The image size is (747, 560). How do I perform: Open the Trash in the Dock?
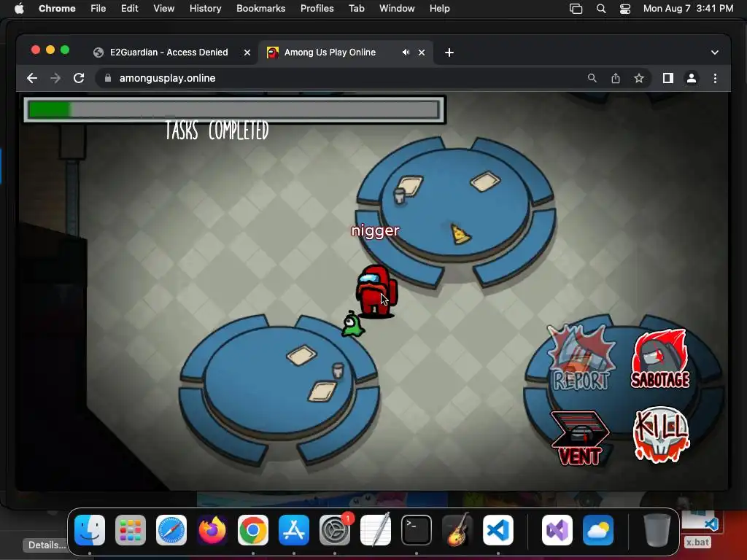(x=657, y=530)
